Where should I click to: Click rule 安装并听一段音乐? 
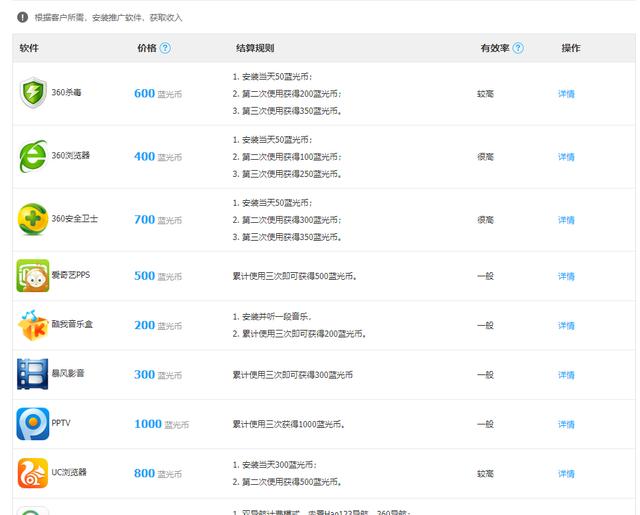tap(272, 317)
